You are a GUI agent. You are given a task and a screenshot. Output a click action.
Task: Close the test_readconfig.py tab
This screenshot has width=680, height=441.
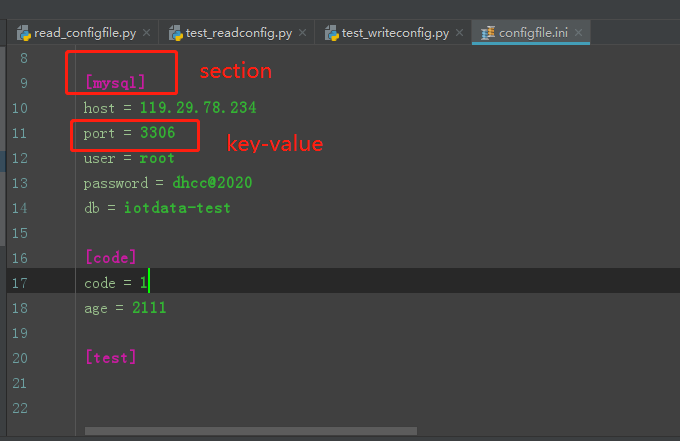(303, 33)
